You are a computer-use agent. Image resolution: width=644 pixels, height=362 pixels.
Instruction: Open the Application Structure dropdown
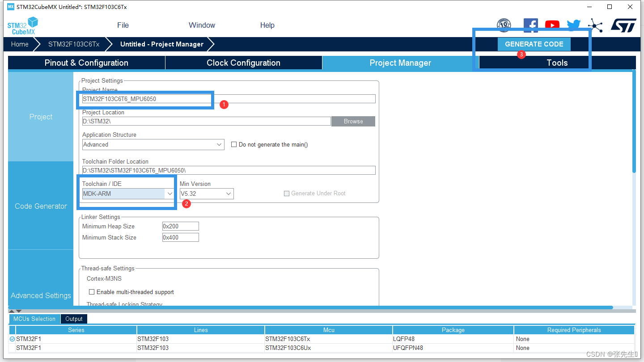153,144
